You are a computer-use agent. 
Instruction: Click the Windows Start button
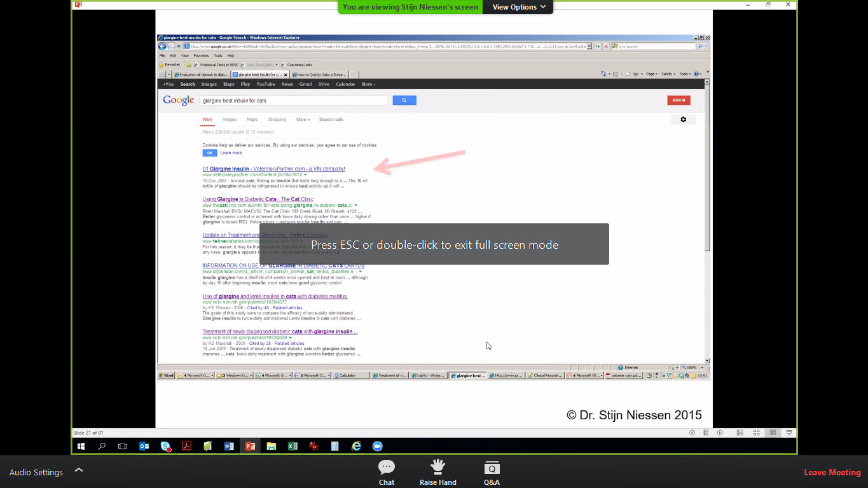[x=81, y=447]
